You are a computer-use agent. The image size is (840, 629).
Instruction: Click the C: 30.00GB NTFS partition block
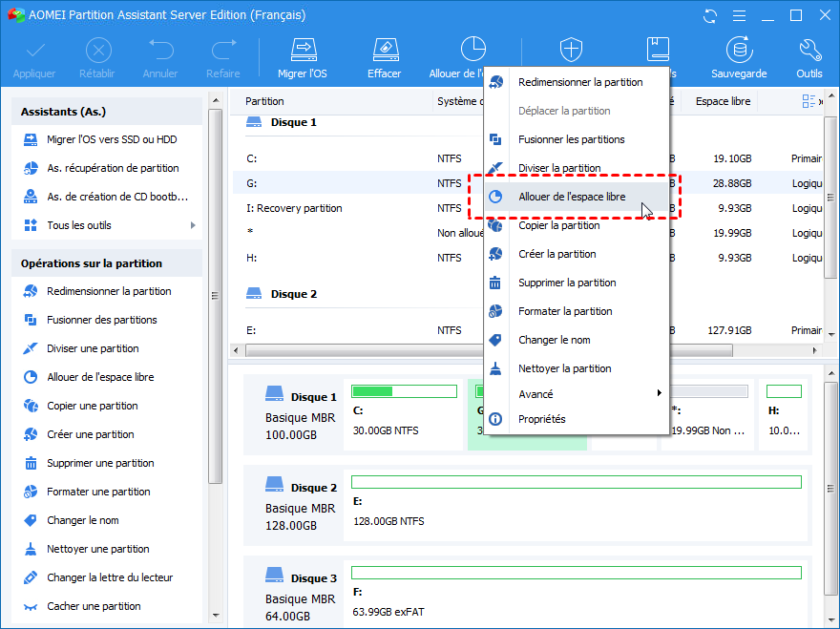pyautogui.click(x=404, y=414)
